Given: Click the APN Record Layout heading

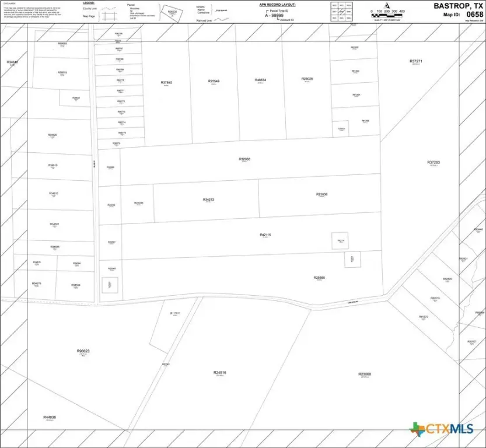Looking at the screenshot, I should coord(277,4).
